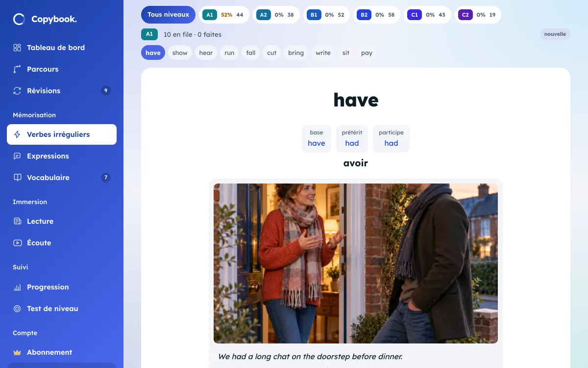Click the 'nouvelle' status tag
Screen dimensions: 588x368
pos(555,34)
